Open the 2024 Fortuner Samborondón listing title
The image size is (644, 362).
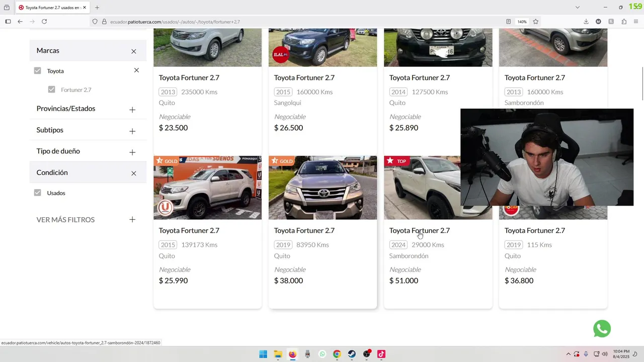419,230
